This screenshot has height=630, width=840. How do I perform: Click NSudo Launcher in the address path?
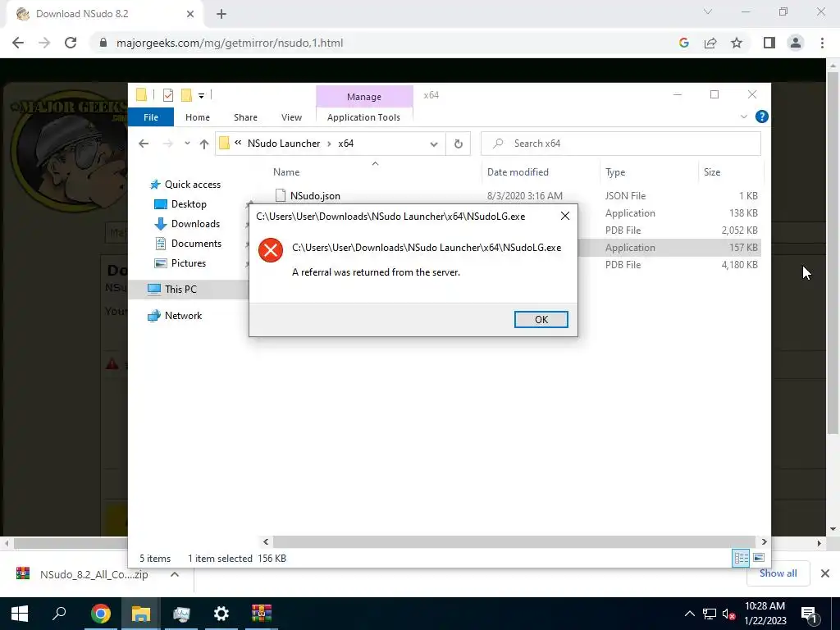tap(283, 144)
